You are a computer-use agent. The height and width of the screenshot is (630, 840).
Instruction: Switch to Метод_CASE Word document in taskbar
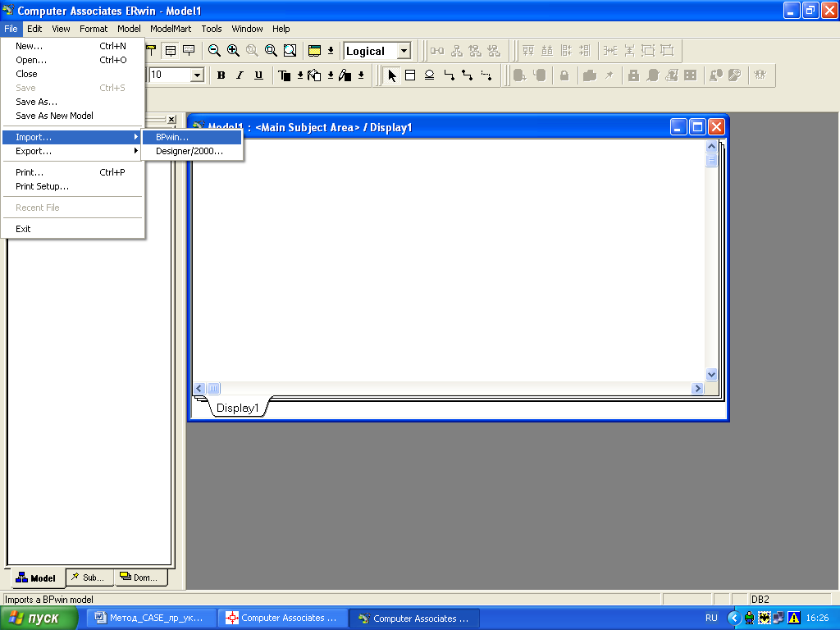tap(151, 619)
